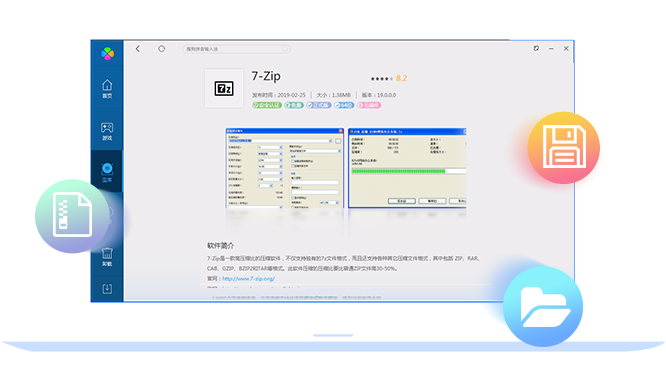This screenshot has height=371, width=666.
Task: Click the star rating next to 8.2
Action: coord(381,79)
